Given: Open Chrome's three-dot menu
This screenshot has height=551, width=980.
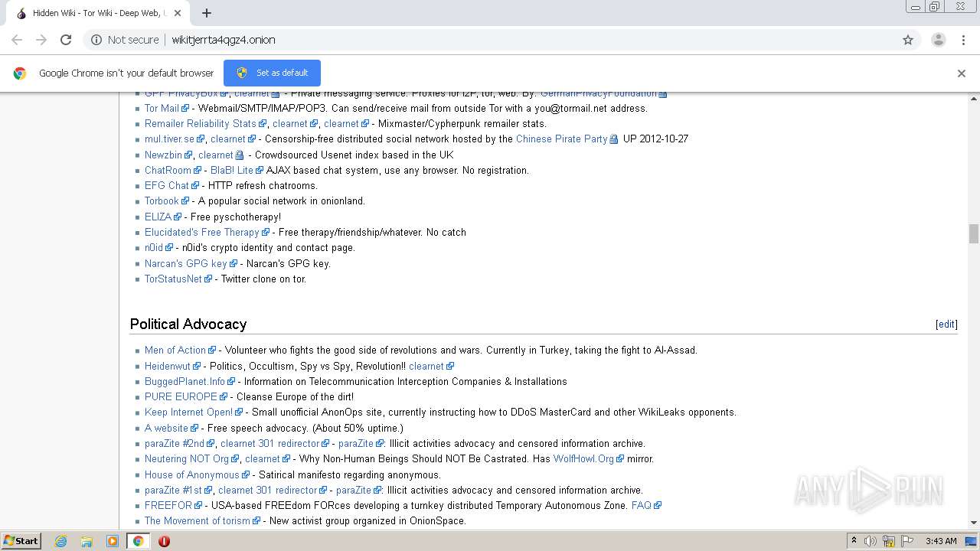Looking at the screenshot, I should click(x=963, y=40).
